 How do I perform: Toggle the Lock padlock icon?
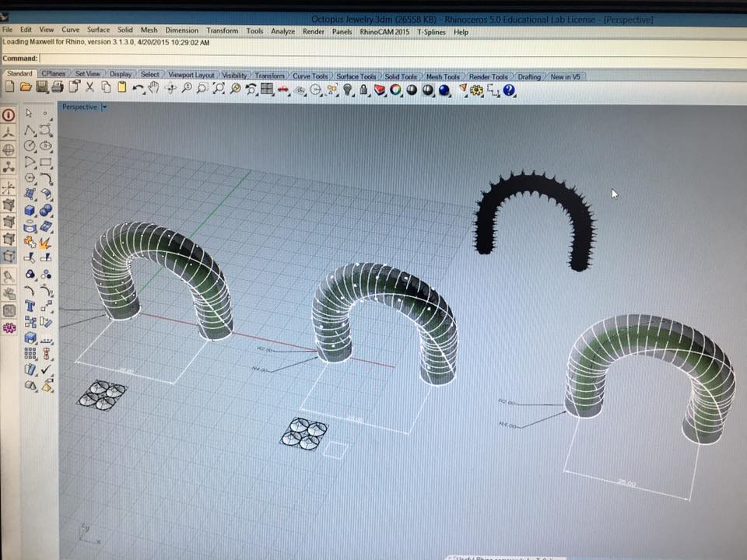[363, 90]
